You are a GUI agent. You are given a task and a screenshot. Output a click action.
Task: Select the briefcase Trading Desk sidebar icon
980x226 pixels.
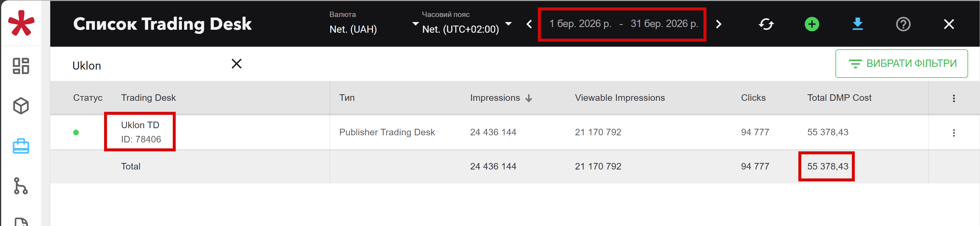click(21, 146)
